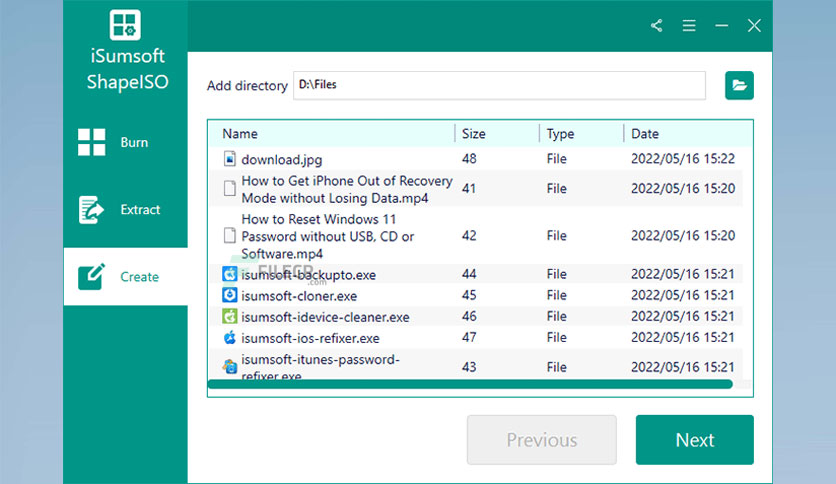The height and width of the screenshot is (484, 836).
Task: Sort files by Type column header
Action: click(x=560, y=134)
